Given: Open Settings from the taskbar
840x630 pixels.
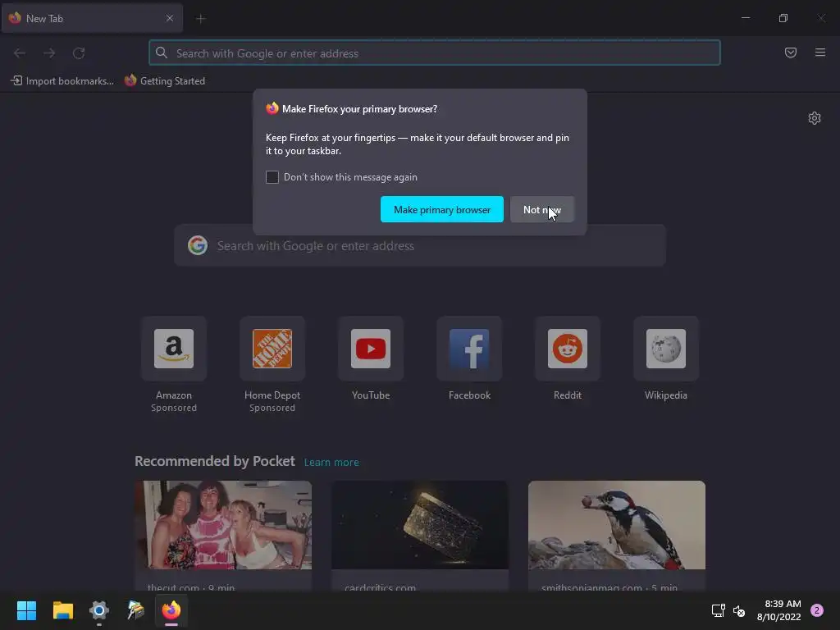Looking at the screenshot, I should click(99, 610).
